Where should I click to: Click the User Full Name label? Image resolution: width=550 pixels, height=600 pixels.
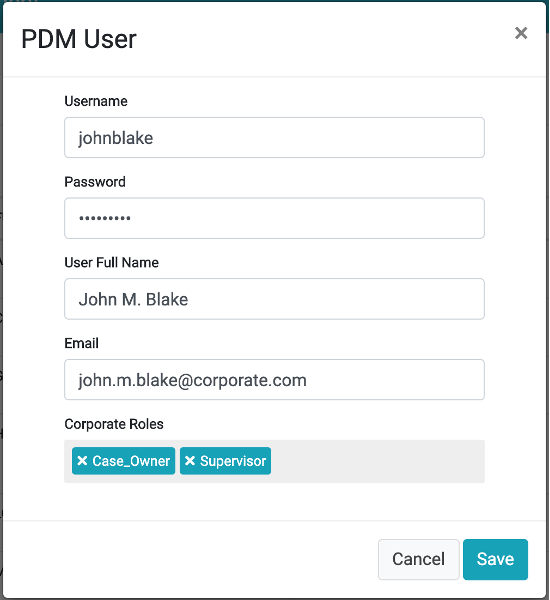click(x=111, y=262)
